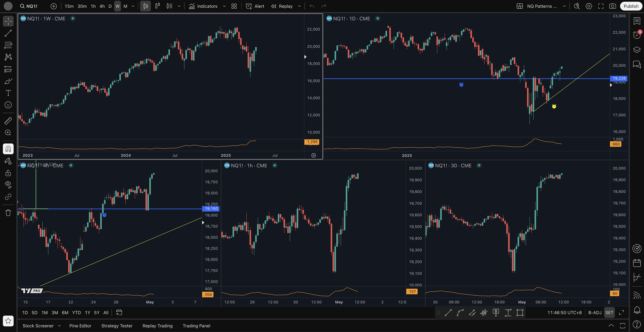This screenshot has width=644, height=332.
Task: Expand the timeframe interval dropdown arrow
Action: pyautogui.click(x=133, y=6)
